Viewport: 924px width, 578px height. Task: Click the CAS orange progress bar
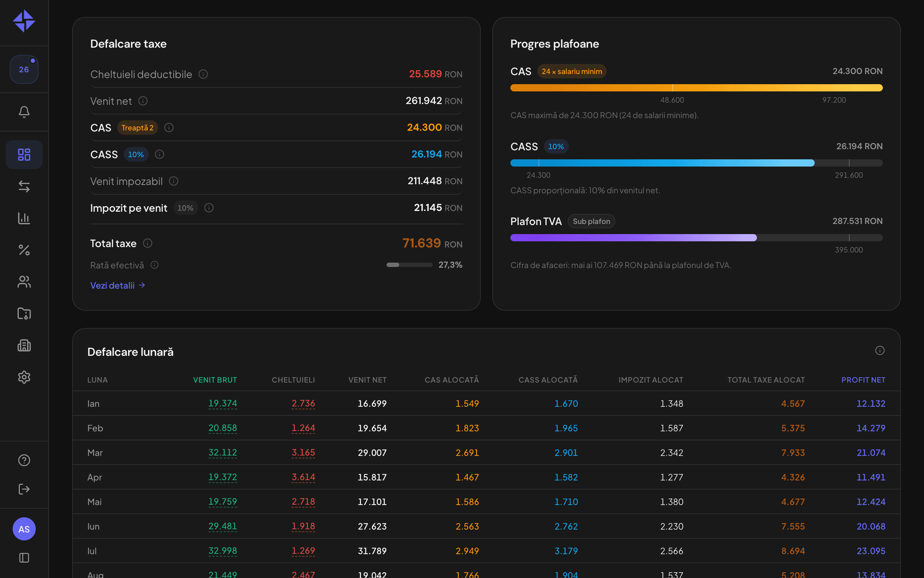(x=697, y=88)
